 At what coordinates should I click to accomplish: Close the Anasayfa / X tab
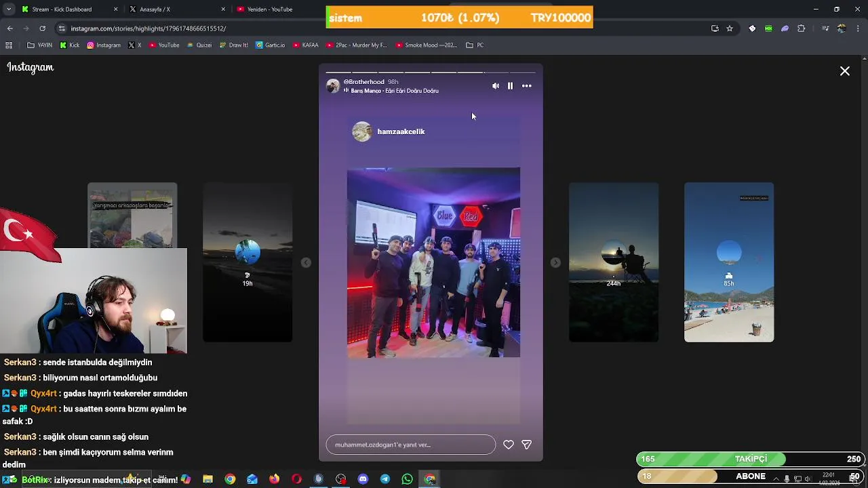[x=224, y=9]
